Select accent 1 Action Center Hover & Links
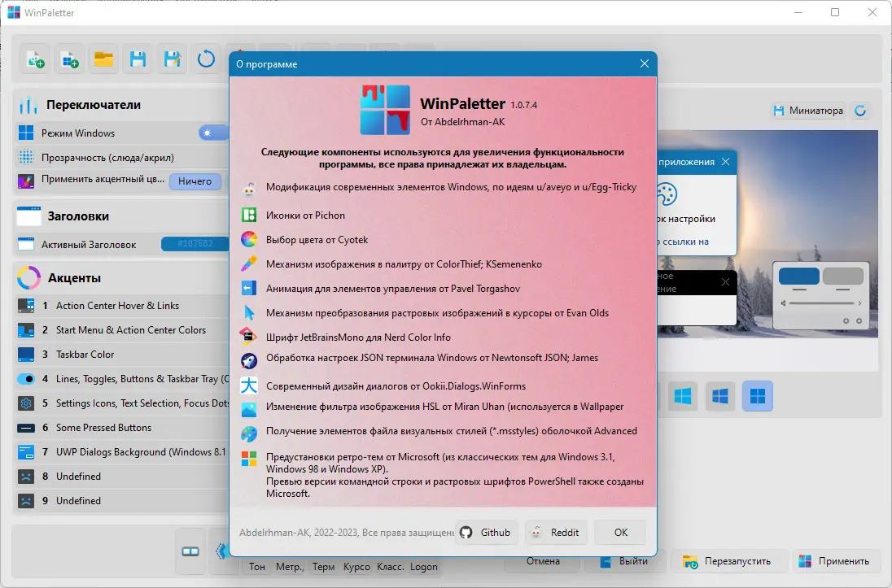This screenshot has height=588, width=892. pyautogui.click(x=122, y=305)
